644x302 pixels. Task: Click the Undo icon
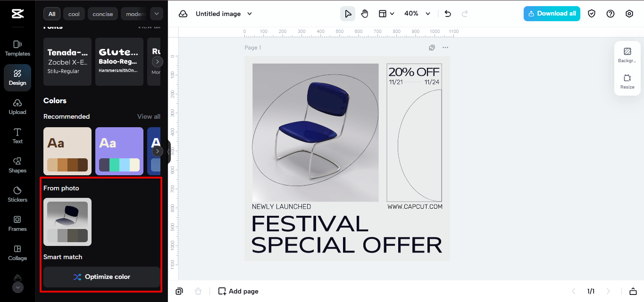[x=447, y=14]
